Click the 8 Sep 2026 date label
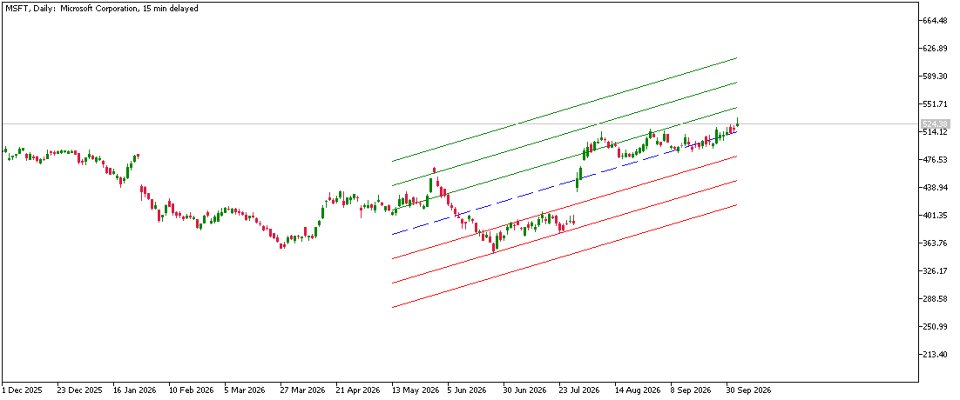960x400 pixels. [x=691, y=390]
